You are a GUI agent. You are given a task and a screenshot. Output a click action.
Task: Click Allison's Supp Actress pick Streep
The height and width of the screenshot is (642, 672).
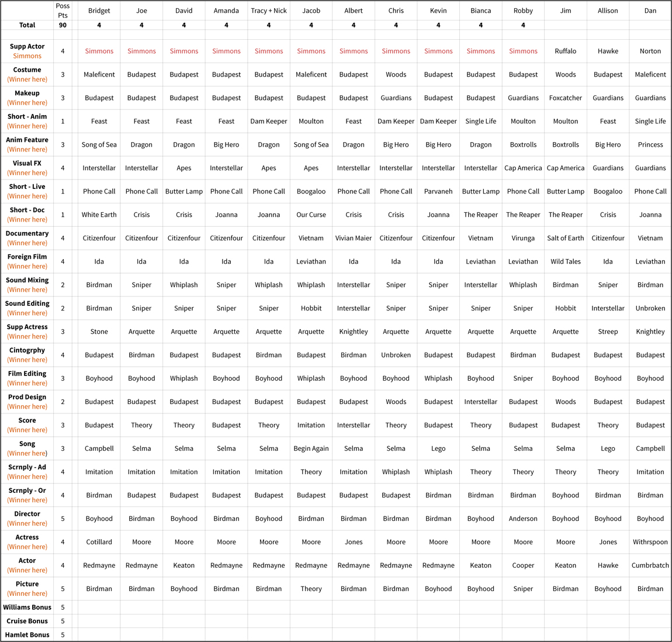[x=608, y=332]
